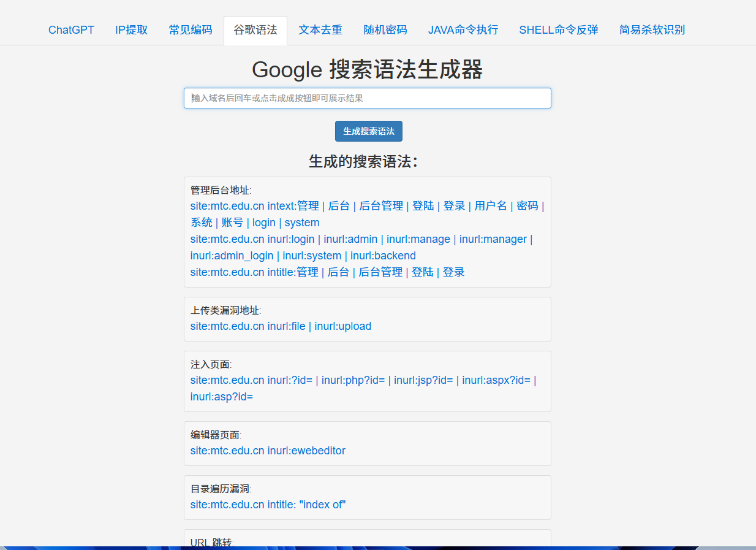Open the inurl:?id= injection search link

pyautogui.click(x=363, y=388)
